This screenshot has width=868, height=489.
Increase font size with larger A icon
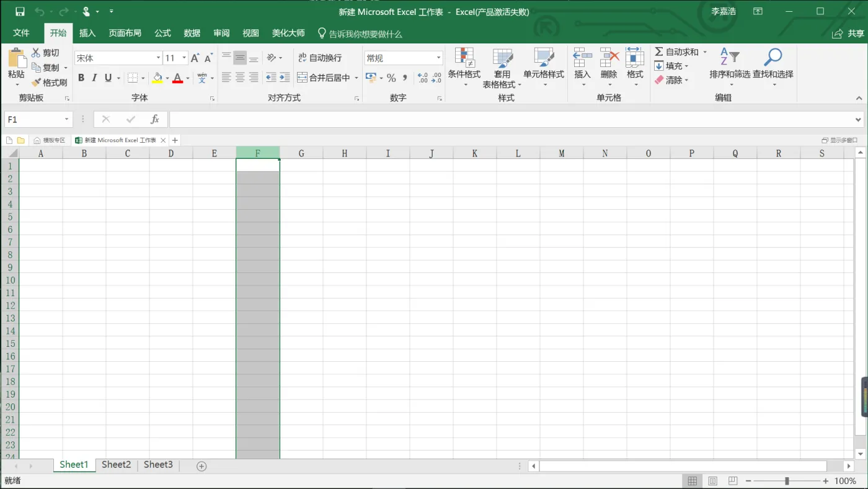195,58
